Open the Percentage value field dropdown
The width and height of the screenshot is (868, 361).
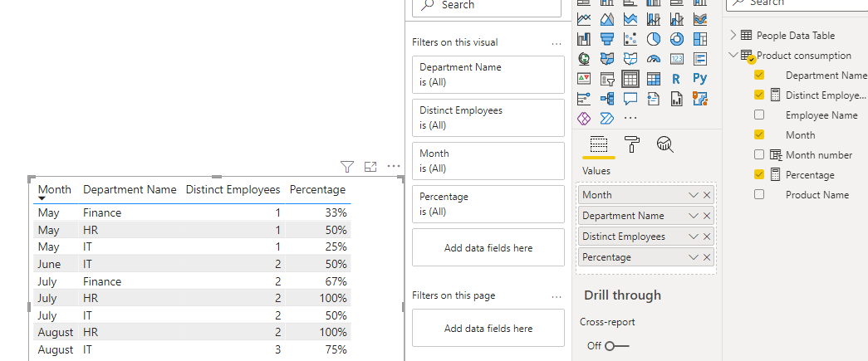[693, 257]
